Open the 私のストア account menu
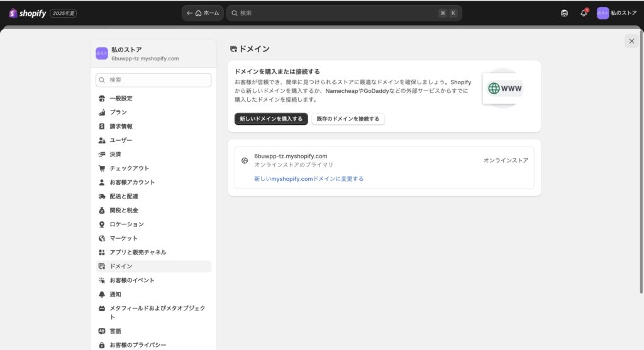This screenshot has height=350, width=644. coord(616,13)
